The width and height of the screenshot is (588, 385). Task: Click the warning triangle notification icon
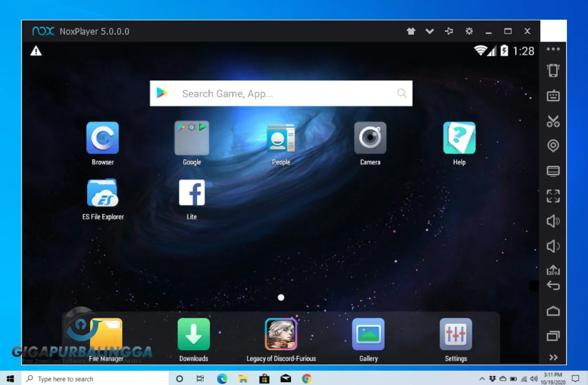[36, 51]
